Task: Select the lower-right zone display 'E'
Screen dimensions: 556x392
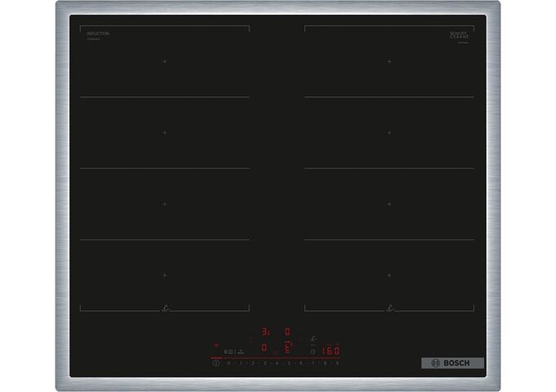Action: [x=287, y=348]
